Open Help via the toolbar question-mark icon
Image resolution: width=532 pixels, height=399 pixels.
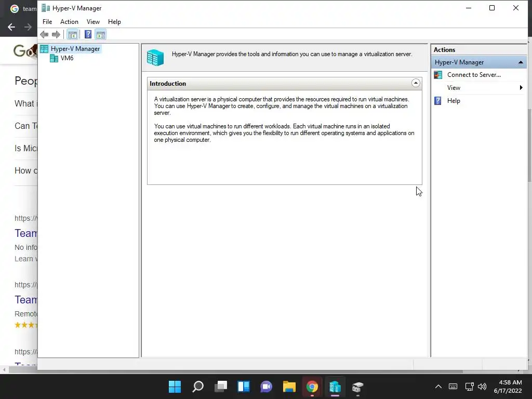[x=88, y=34]
